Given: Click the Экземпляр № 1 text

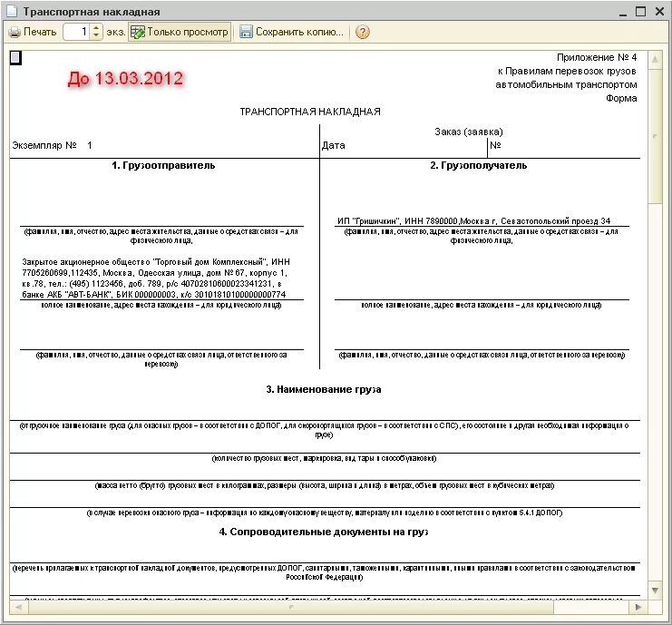Looking at the screenshot, I should point(52,145).
